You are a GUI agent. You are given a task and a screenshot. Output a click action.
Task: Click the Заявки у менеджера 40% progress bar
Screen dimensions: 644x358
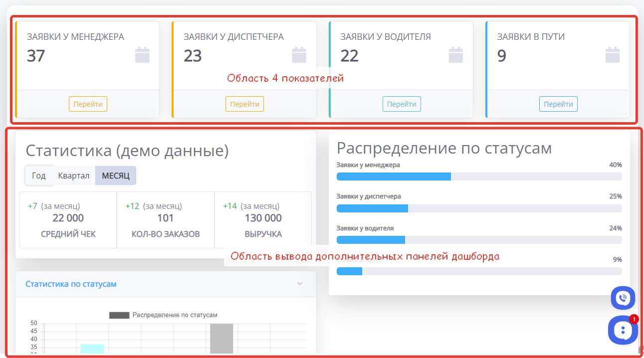point(479,177)
